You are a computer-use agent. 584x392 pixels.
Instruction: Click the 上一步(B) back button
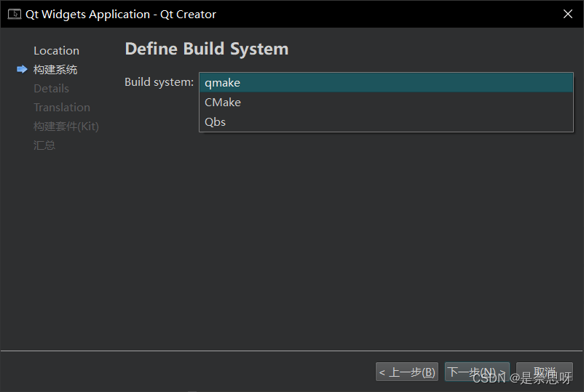point(407,372)
